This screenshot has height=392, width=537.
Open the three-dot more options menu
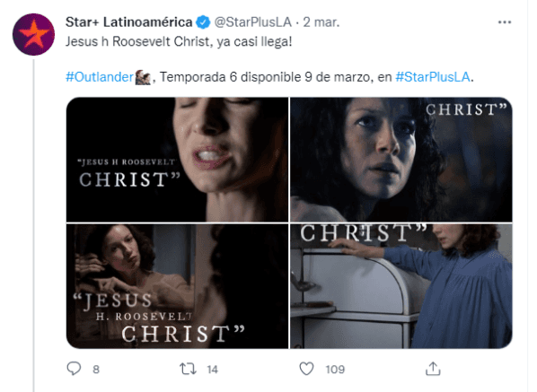[505, 22]
